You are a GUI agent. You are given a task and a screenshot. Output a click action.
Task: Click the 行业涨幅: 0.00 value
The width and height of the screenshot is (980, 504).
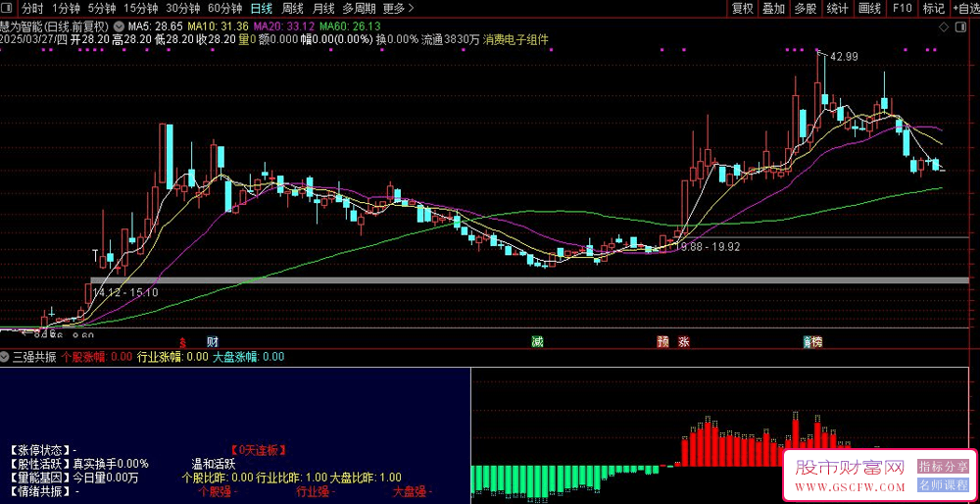[x=172, y=357]
